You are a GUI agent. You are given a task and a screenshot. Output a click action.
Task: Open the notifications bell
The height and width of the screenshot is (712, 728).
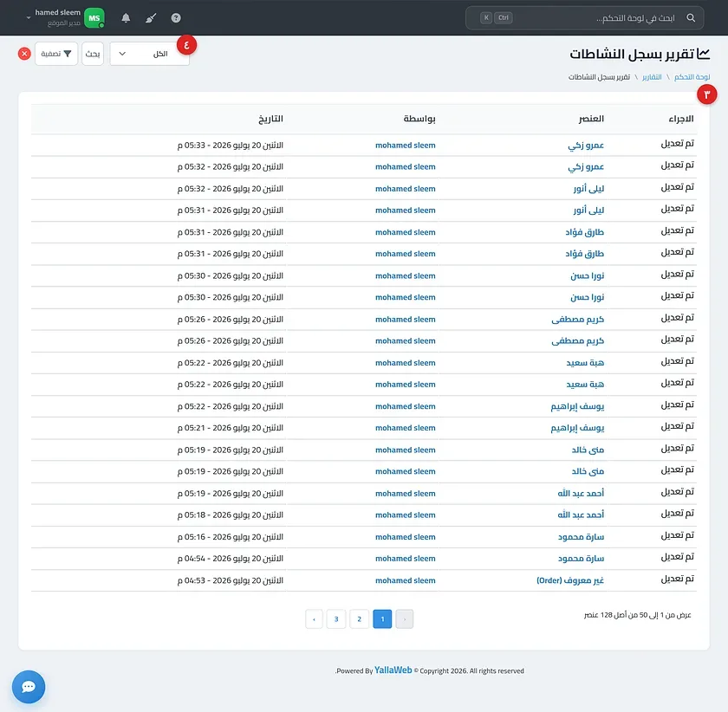(x=126, y=17)
